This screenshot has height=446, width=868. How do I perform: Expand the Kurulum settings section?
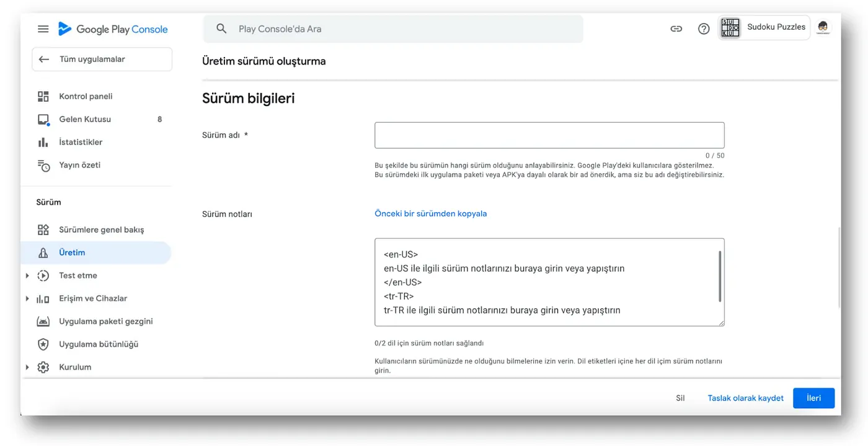[x=27, y=367]
